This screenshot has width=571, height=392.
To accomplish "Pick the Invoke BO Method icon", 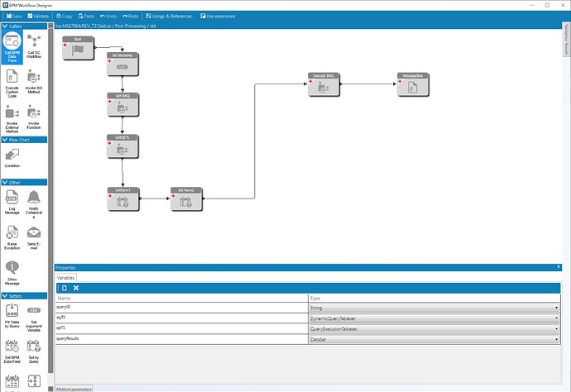I will [x=34, y=82].
